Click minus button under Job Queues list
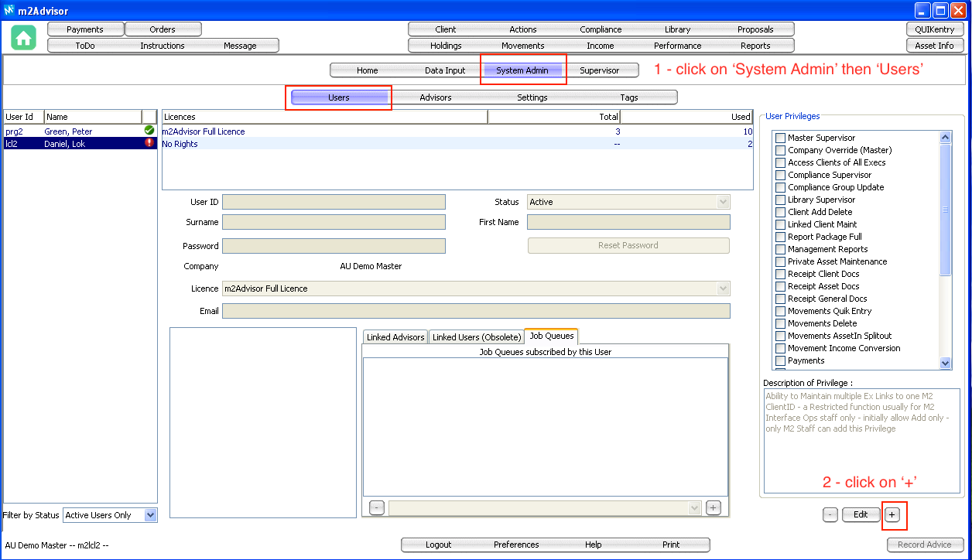Image resolution: width=972 pixels, height=560 pixels. pos(376,508)
